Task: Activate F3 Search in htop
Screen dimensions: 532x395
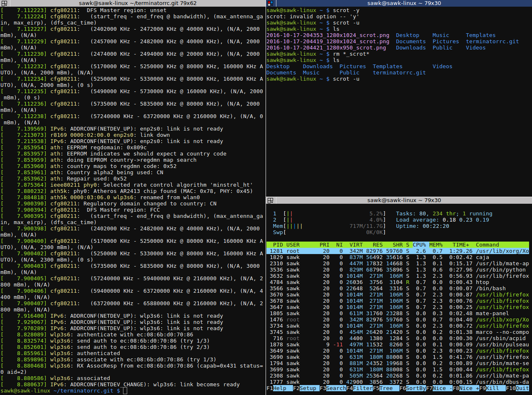Action: 333,388
